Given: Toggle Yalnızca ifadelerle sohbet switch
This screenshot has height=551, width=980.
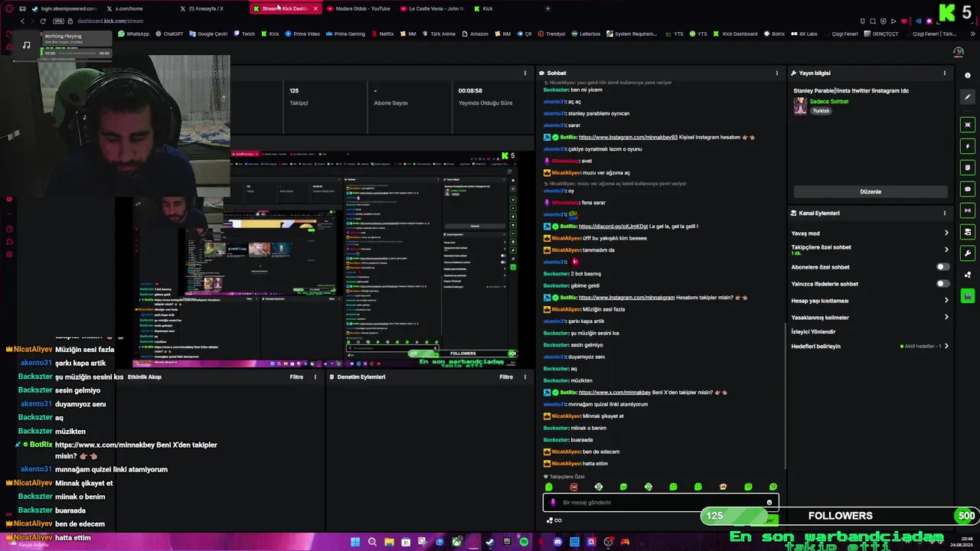Looking at the screenshot, I should (942, 284).
